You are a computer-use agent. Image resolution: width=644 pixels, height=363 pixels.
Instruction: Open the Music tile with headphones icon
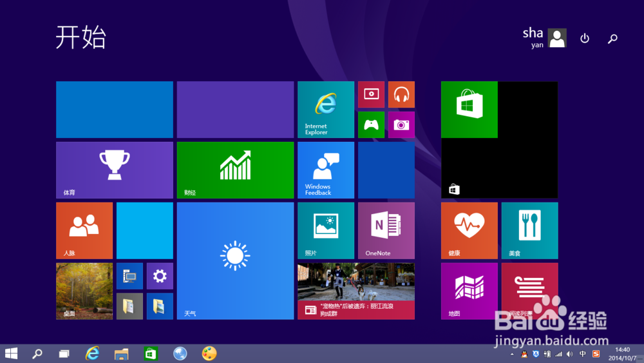pyautogui.click(x=401, y=95)
